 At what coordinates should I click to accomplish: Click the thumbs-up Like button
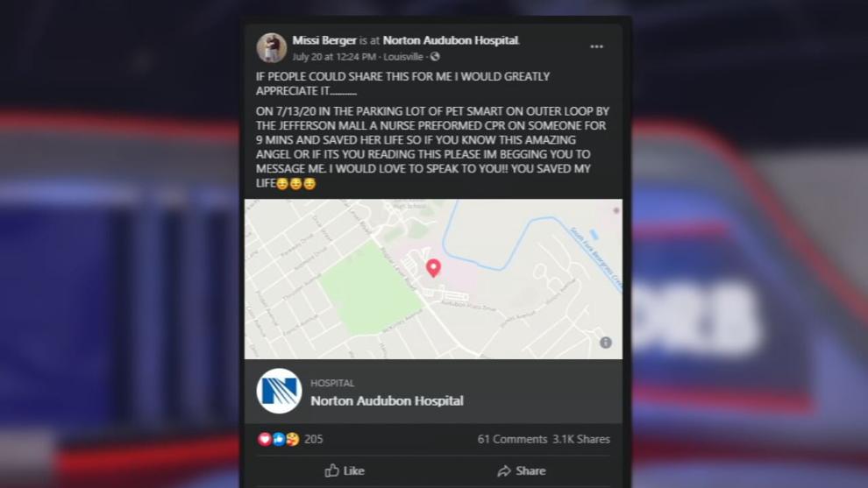[345, 470]
